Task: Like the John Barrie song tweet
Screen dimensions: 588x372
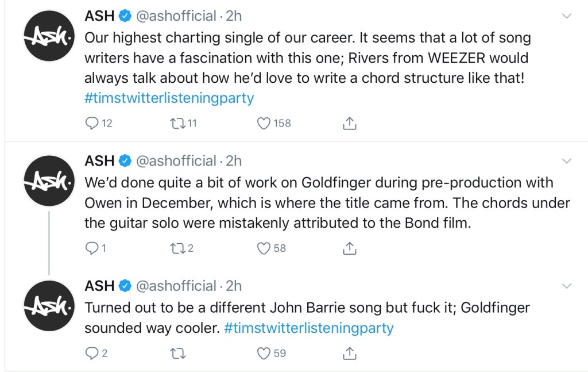Action: 264,353
